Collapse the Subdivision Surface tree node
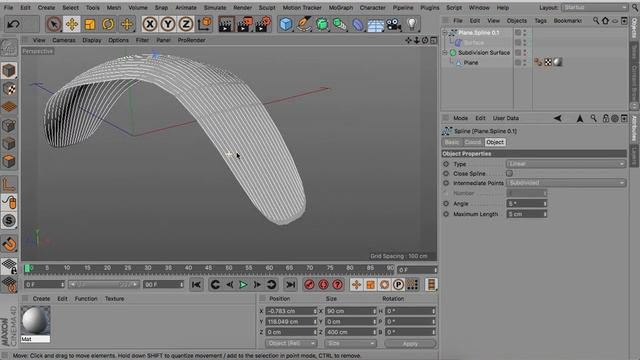This screenshot has height=360, width=640. pos(445,53)
